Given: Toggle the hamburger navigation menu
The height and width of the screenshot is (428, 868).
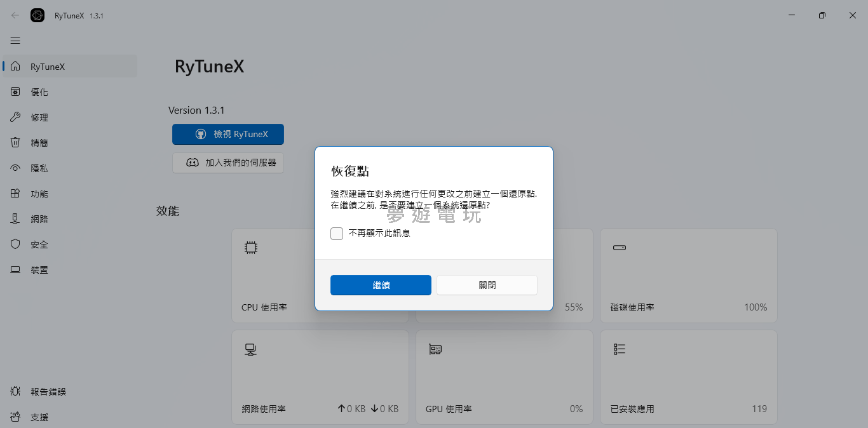Looking at the screenshot, I should tap(15, 41).
